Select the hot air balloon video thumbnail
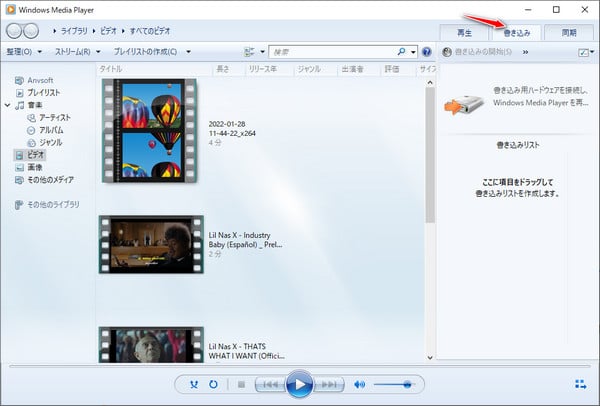 pos(150,130)
